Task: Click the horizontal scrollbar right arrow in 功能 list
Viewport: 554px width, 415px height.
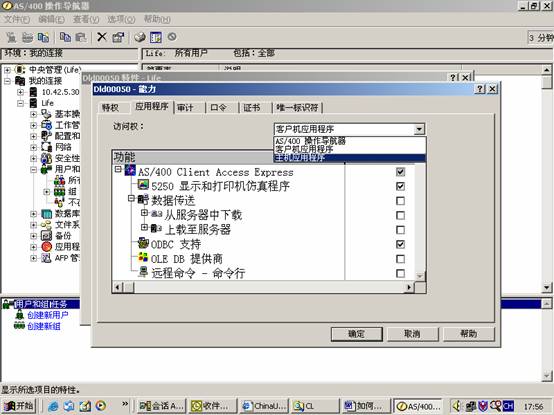Action: 409,287
